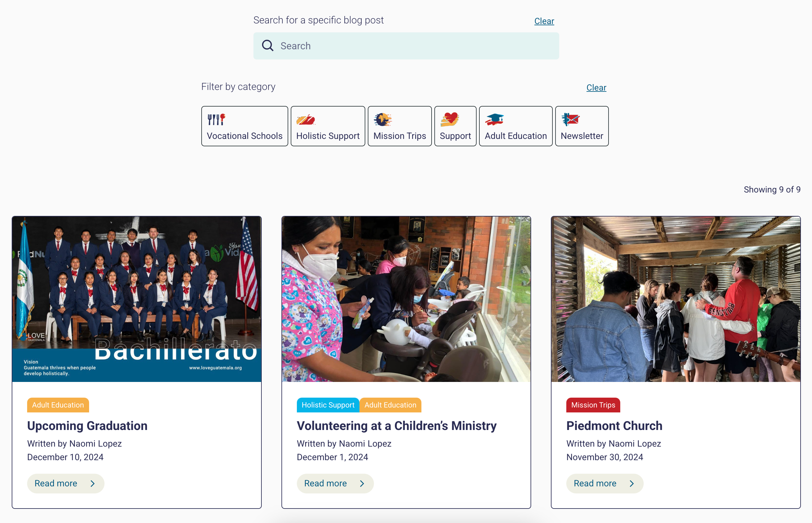Toggle the Mission Trips category filter
The image size is (812, 523).
[400, 126]
